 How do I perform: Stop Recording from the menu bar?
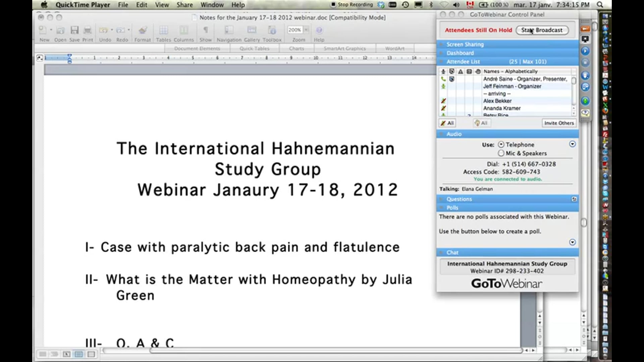click(x=352, y=5)
